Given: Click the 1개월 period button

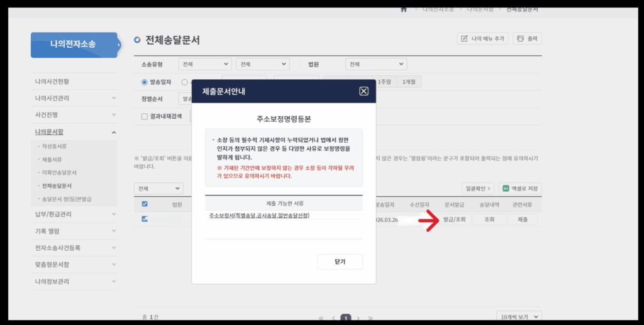Looking at the screenshot, I should [409, 82].
